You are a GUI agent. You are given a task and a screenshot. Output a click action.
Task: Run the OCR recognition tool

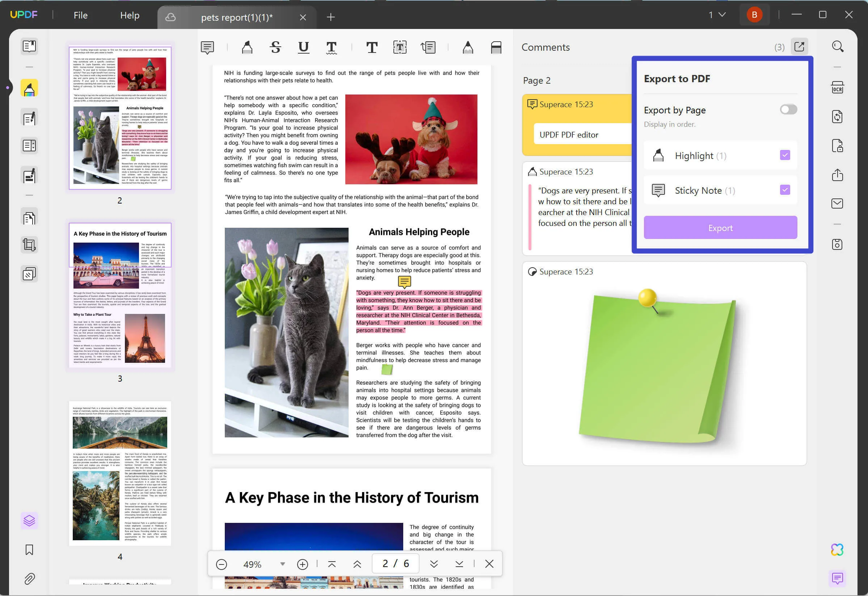[x=837, y=88]
